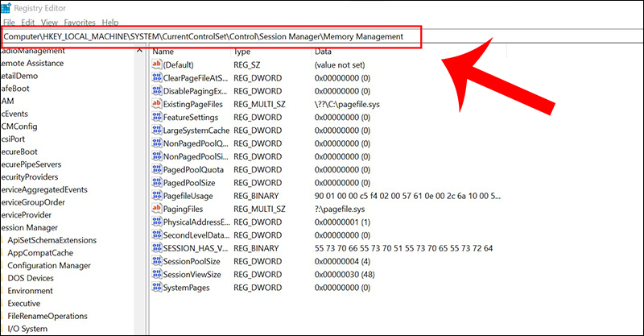Select the ApiSetSchemaExtensions subkey
This screenshot has width=644, height=336.
52,241
